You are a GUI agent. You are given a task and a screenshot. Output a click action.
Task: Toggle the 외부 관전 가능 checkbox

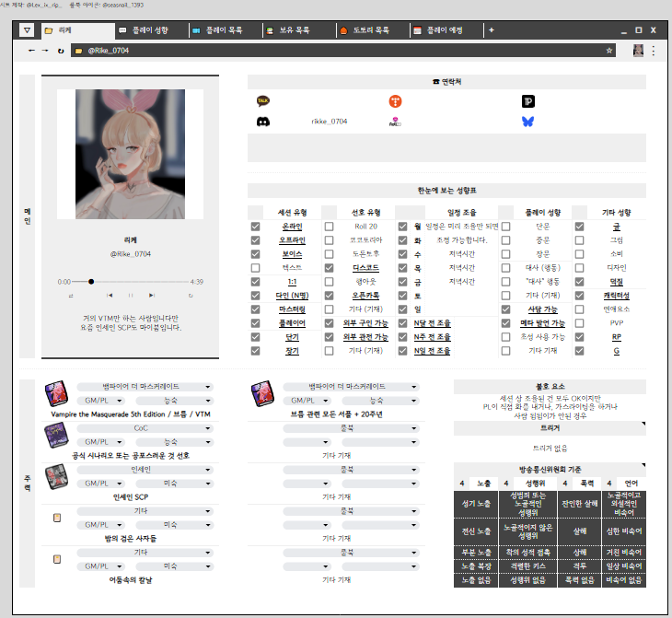330,337
